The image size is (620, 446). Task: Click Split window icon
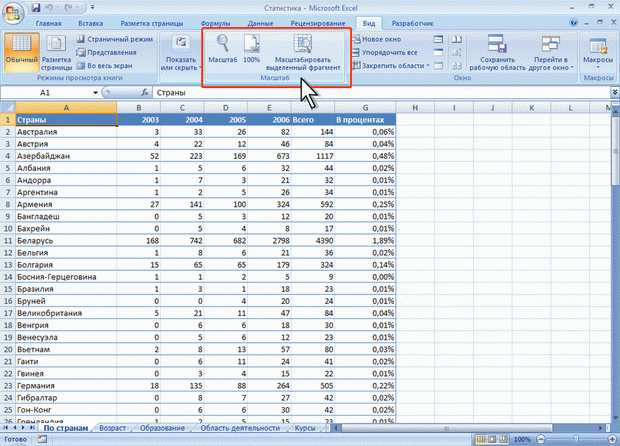point(438,39)
